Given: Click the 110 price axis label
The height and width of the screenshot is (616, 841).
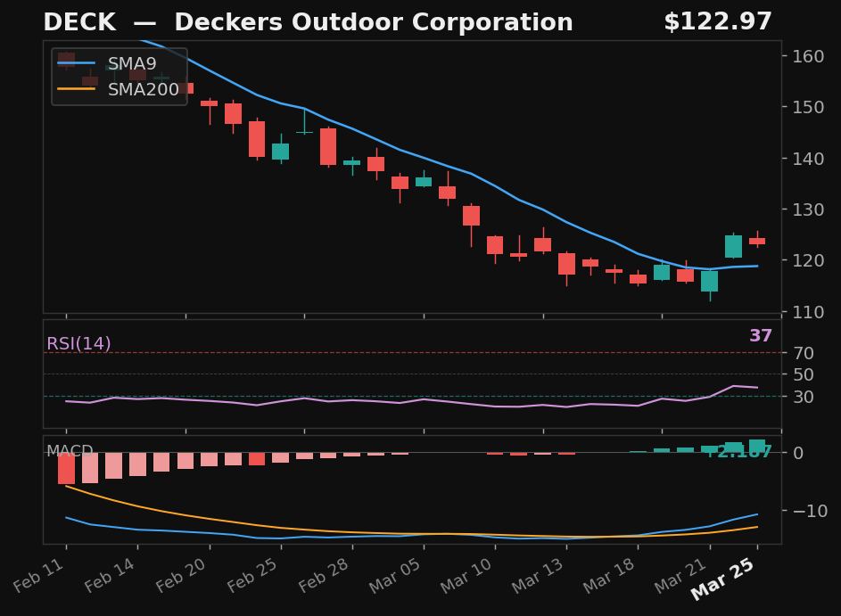Looking at the screenshot, I should pyautogui.click(x=808, y=311).
